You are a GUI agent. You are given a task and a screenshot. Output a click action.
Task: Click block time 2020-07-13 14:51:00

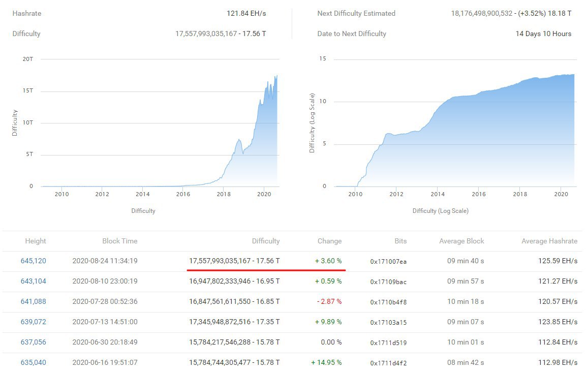point(105,322)
